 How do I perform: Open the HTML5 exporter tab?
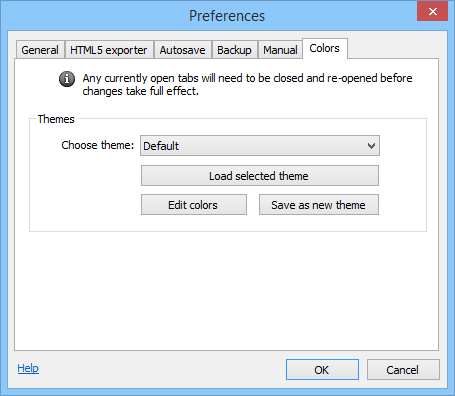pyautogui.click(x=109, y=50)
